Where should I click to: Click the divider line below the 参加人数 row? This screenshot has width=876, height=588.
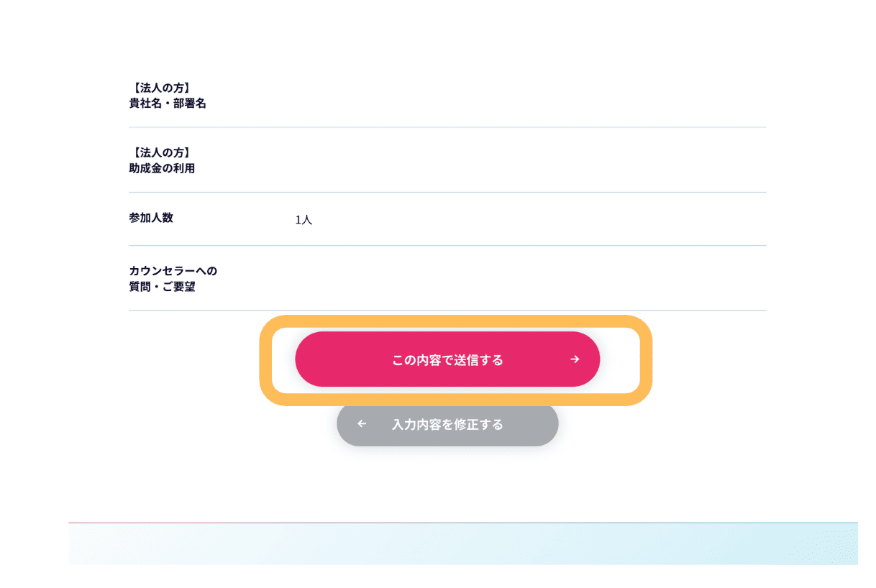pyautogui.click(x=447, y=246)
